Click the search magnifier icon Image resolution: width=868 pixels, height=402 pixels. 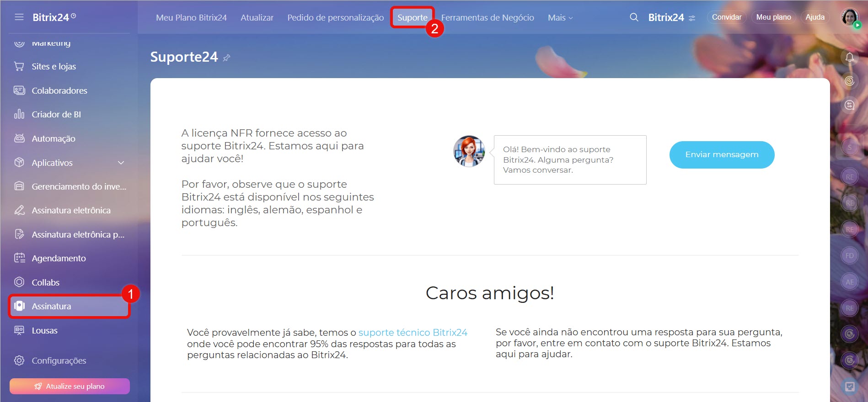(x=634, y=17)
